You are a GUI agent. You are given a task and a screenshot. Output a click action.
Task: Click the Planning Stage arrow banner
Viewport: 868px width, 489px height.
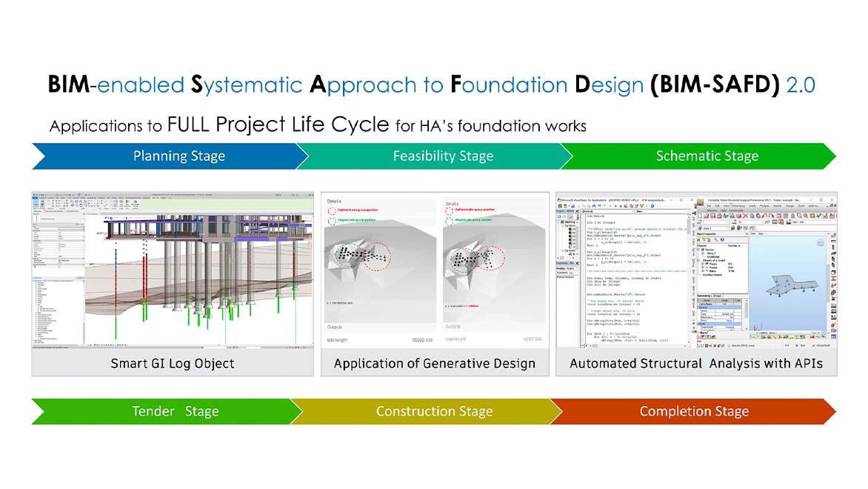170,156
